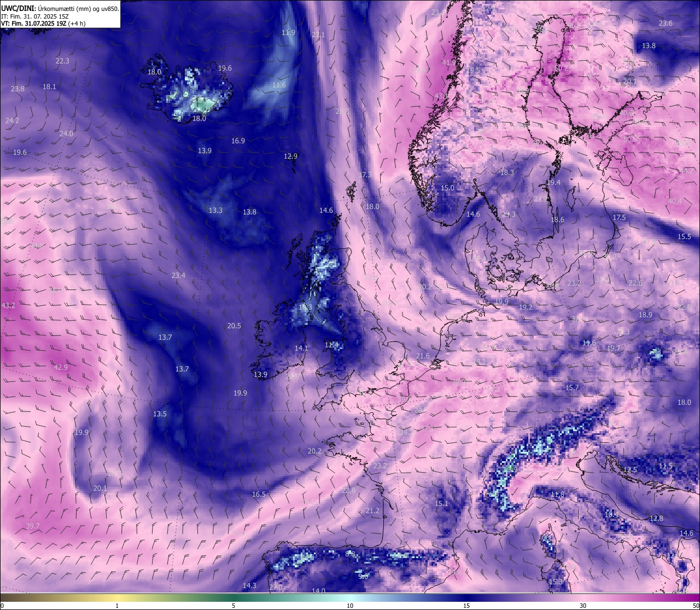This screenshot has height=610, width=700.
Task: Click the VT valid time 19Z (+4 h) line
Action: [x=43, y=24]
